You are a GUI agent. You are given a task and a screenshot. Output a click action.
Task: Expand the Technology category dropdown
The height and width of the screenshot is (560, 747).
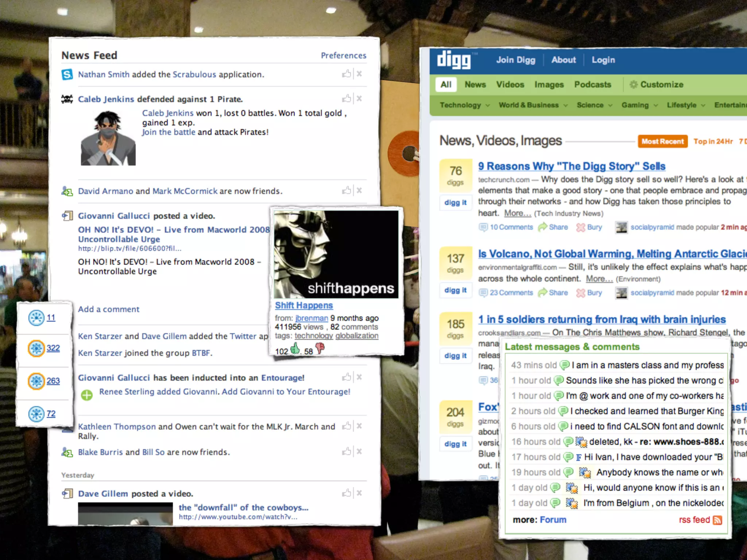pyautogui.click(x=487, y=105)
